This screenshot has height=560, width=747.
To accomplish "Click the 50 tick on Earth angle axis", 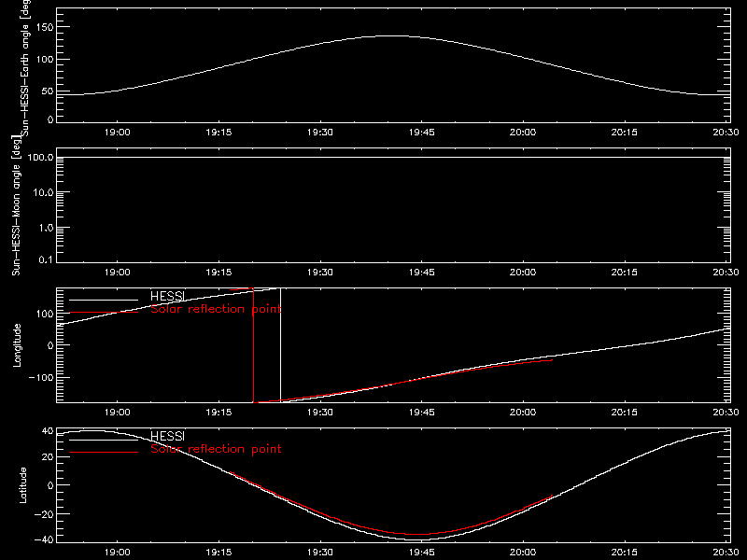I will click(48, 91).
